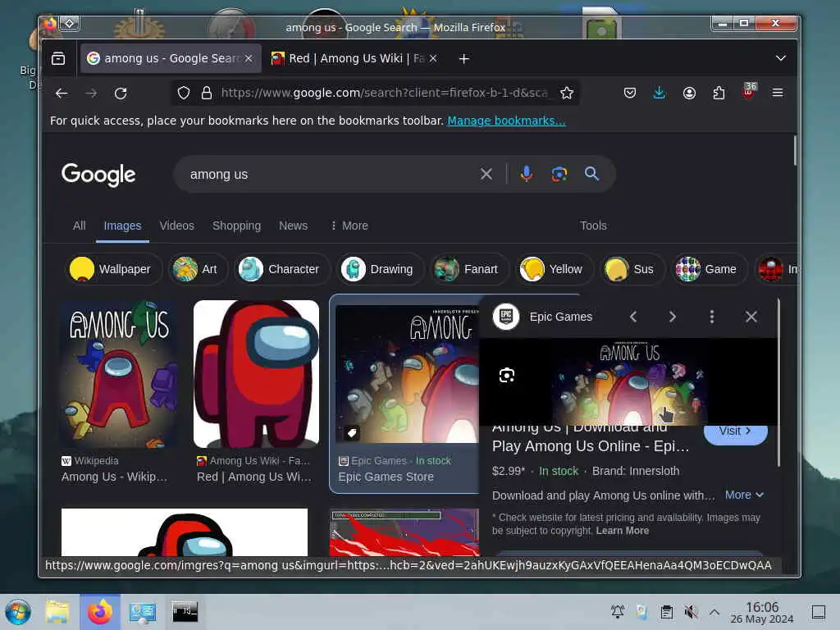Show next image in preview panel

click(x=673, y=317)
